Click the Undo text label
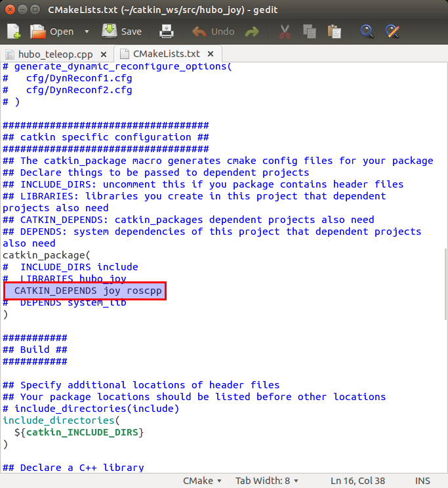The height and width of the screenshot is (488, 448). pos(222,31)
